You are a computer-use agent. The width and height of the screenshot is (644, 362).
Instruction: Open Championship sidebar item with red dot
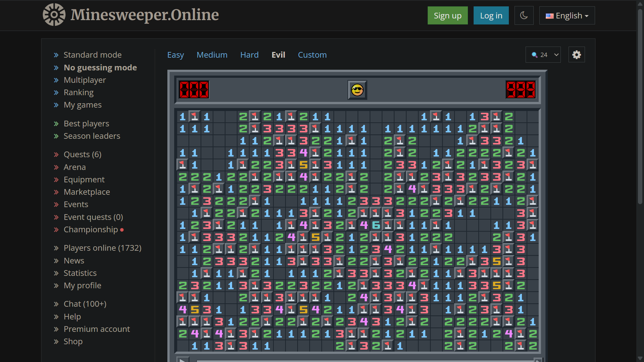pos(91,230)
